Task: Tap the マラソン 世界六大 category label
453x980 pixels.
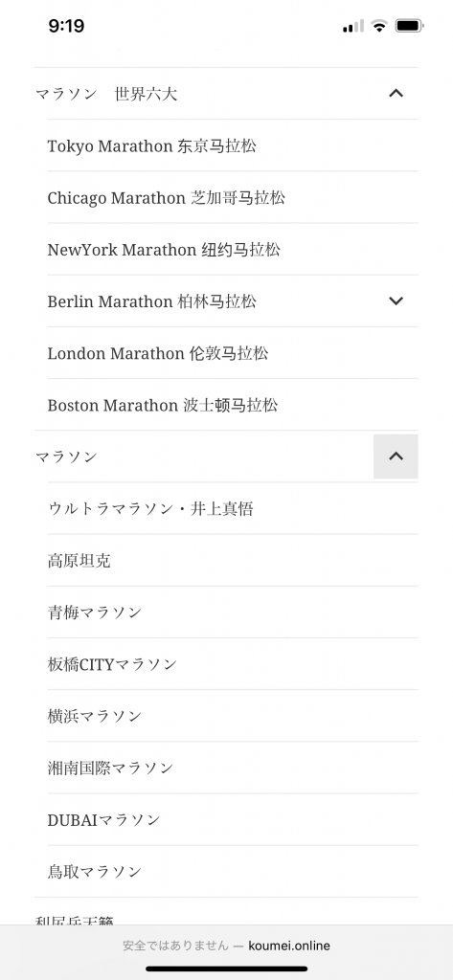Action: [106, 95]
